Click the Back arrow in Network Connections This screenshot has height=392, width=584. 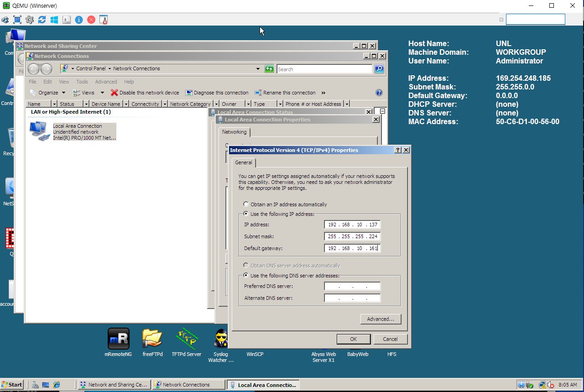coord(34,69)
